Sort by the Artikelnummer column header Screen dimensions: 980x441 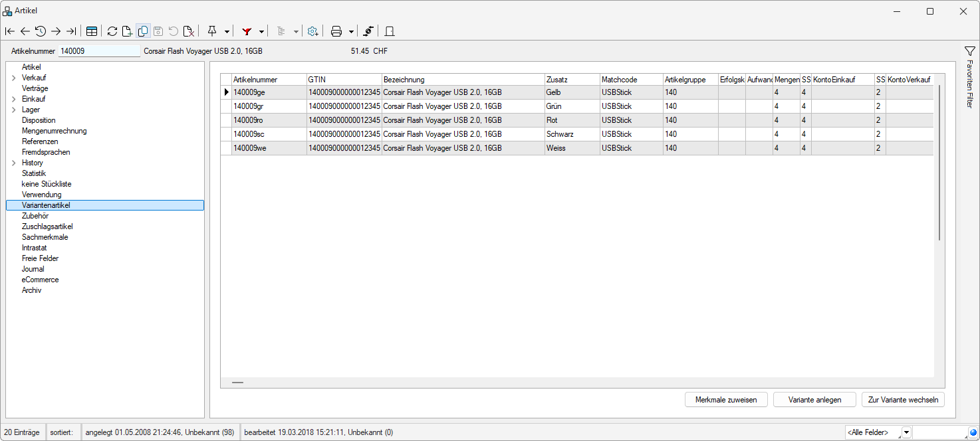click(269, 80)
